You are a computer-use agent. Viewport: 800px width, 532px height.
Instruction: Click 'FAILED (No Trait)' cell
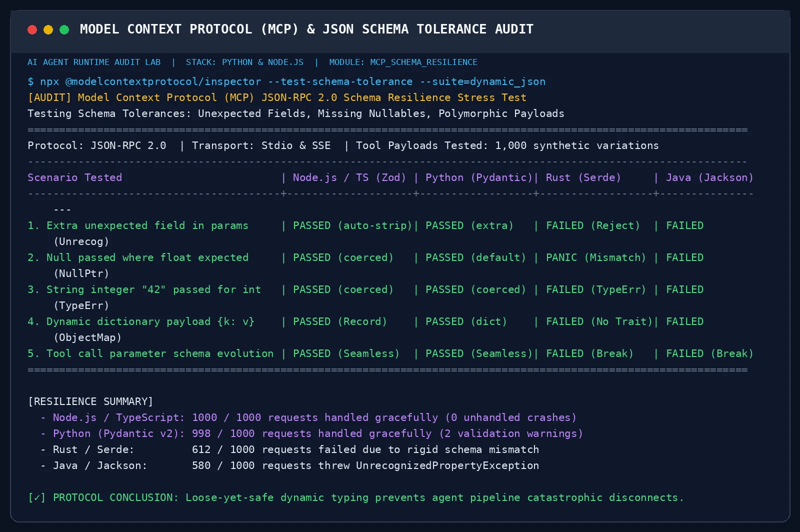(599, 321)
